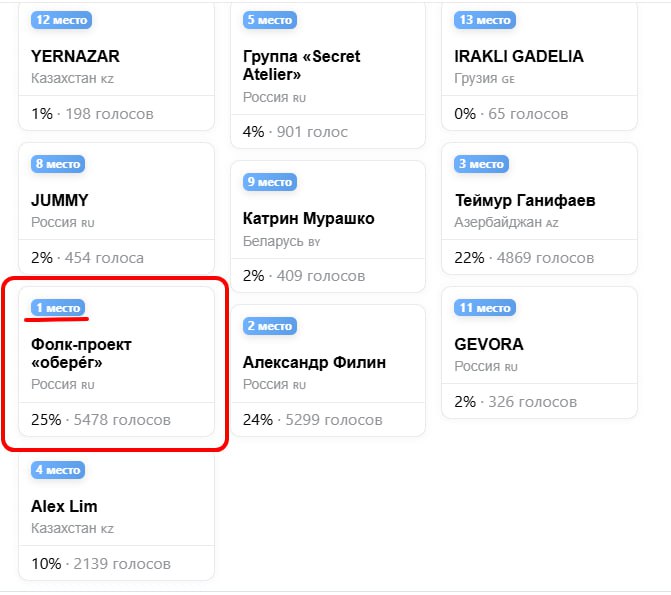Screen dimensions: 671x595
Task: Select the Теймур Ганифаев name
Action: click(x=525, y=200)
